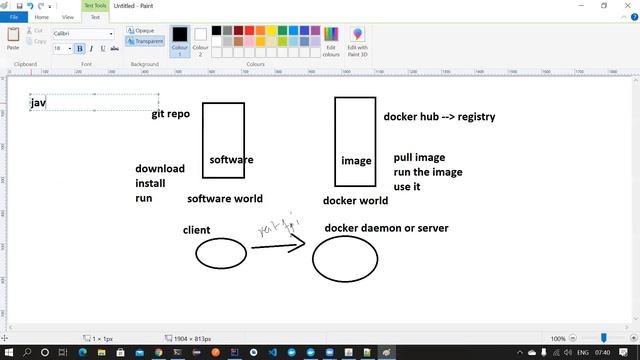Open the font size 18 dropdown
The height and width of the screenshot is (360, 640).
coord(69,49)
